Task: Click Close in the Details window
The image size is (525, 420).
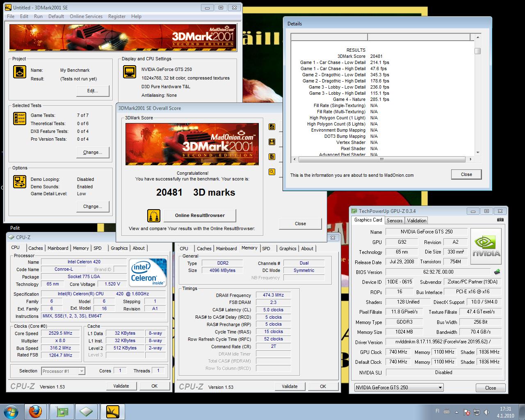Action: point(466,174)
